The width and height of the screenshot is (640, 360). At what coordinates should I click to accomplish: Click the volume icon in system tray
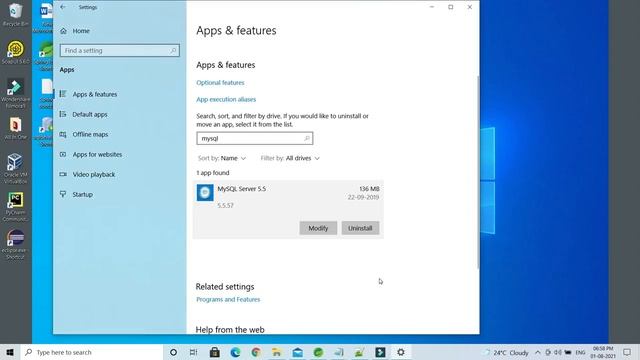[x=558, y=353]
